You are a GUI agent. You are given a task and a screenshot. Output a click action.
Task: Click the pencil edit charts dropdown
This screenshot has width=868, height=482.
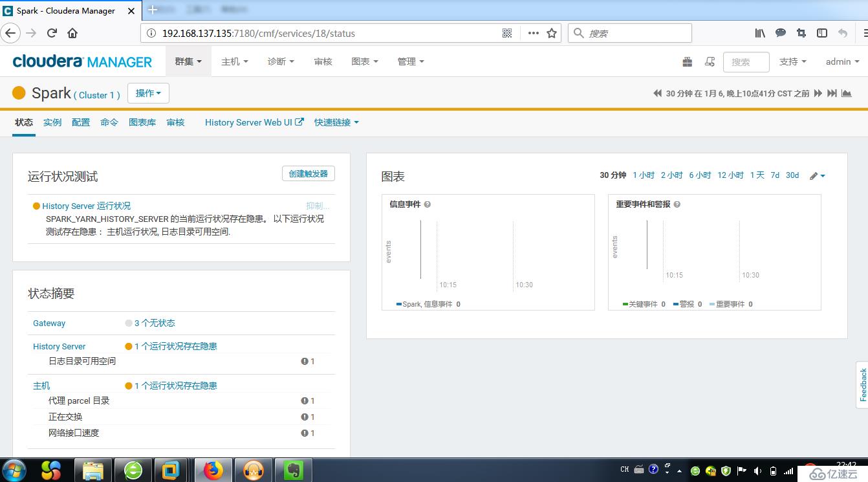pyautogui.click(x=818, y=175)
